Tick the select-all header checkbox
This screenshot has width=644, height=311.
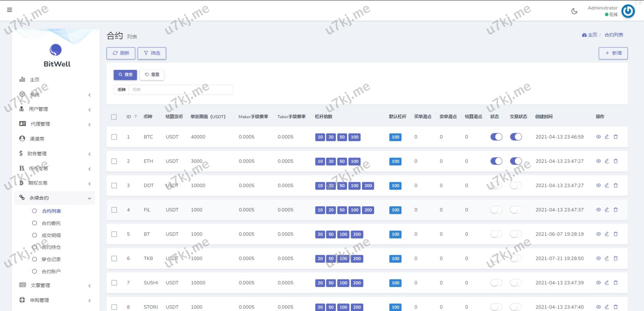[x=114, y=117]
